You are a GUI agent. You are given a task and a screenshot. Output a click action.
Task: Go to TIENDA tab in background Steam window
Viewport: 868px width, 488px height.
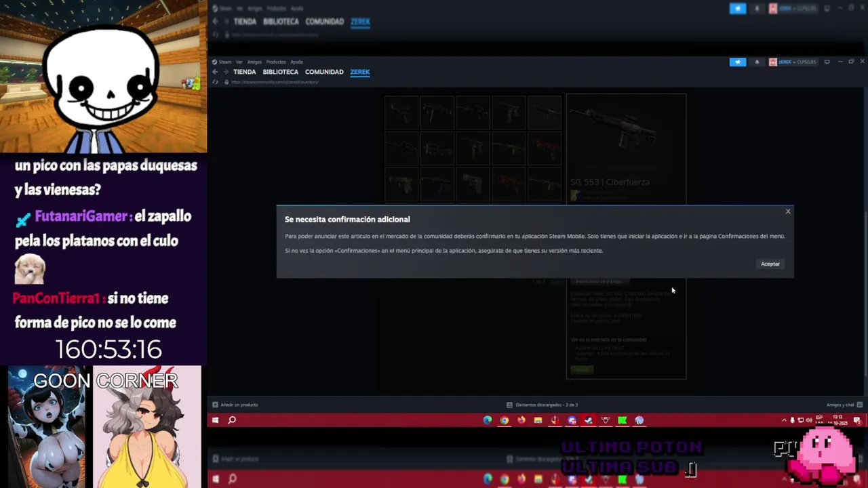tap(245, 22)
